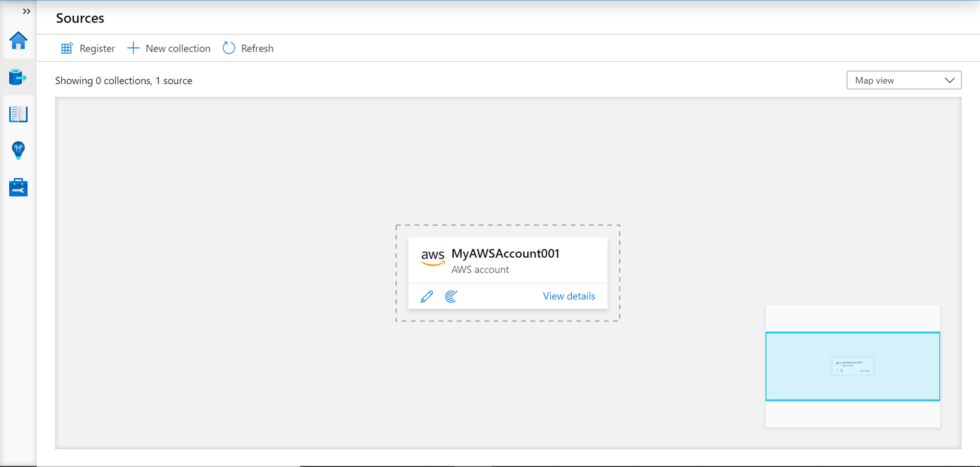
Task: Click the 'AWS account' subtitle text
Action: (x=480, y=270)
